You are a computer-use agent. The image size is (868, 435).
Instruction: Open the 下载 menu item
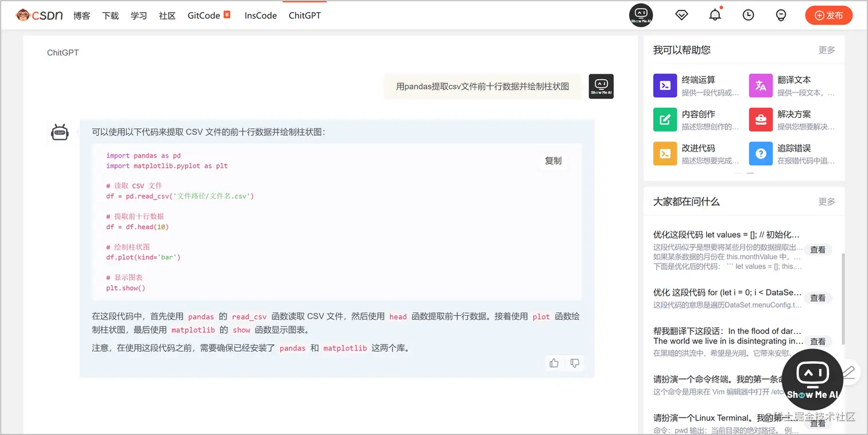pyautogui.click(x=110, y=15)
